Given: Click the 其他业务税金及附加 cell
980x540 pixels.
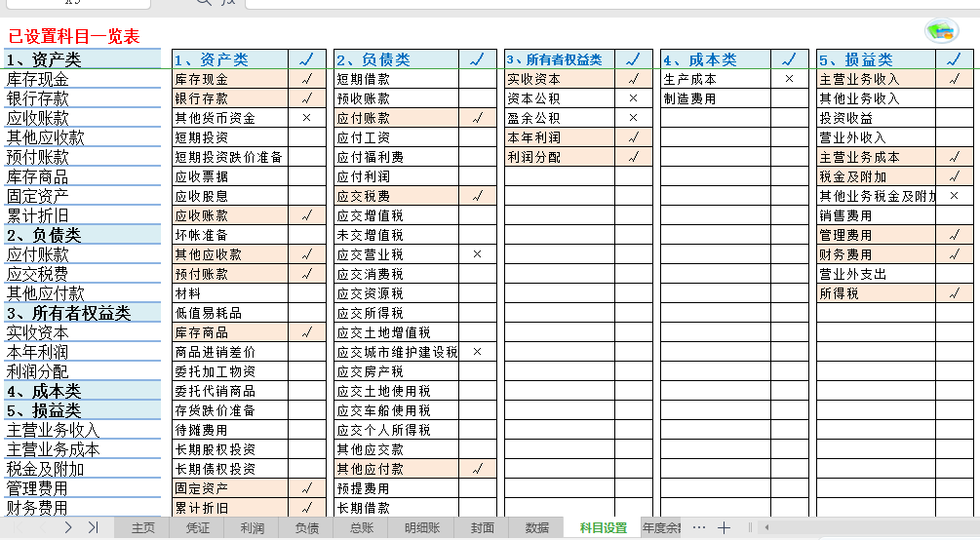Looking at the screenshot, I should point(877,196).
